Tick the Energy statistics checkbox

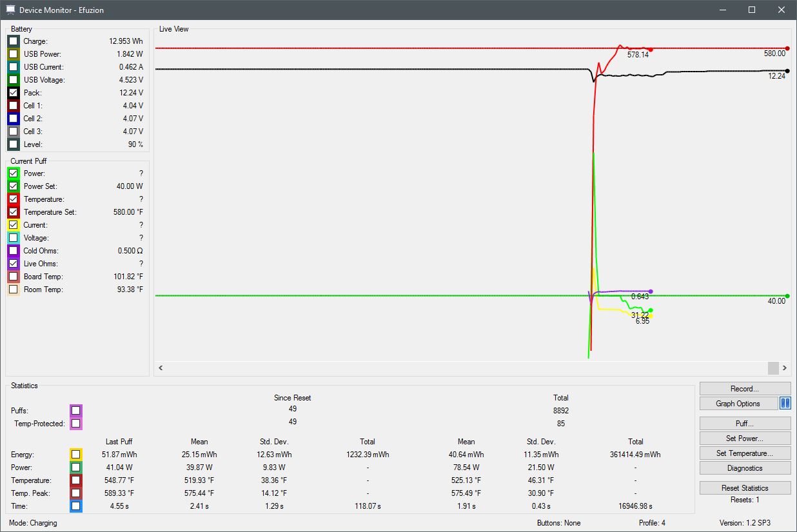76,455
